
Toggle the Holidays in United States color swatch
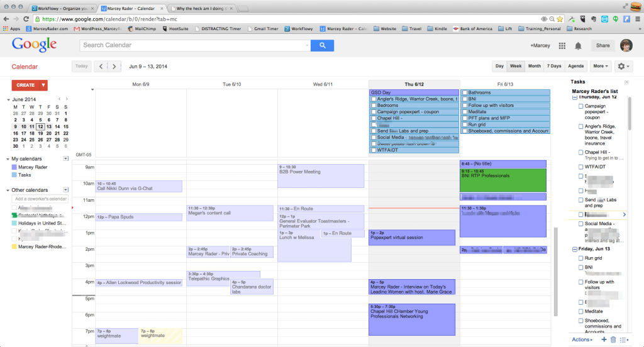click(x=14, y=223)
